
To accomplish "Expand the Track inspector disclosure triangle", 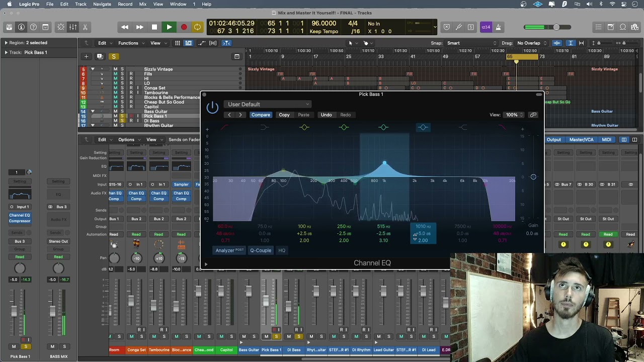I will click(6, 52).
